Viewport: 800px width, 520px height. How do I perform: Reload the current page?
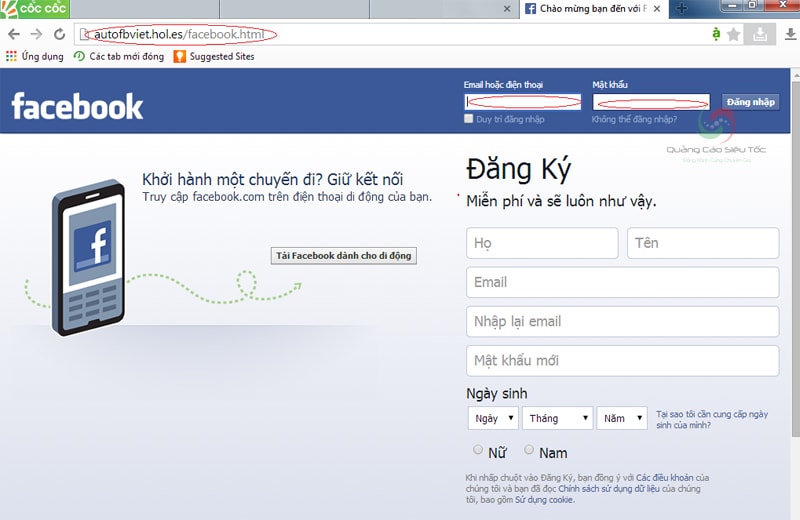pos(60,34)
